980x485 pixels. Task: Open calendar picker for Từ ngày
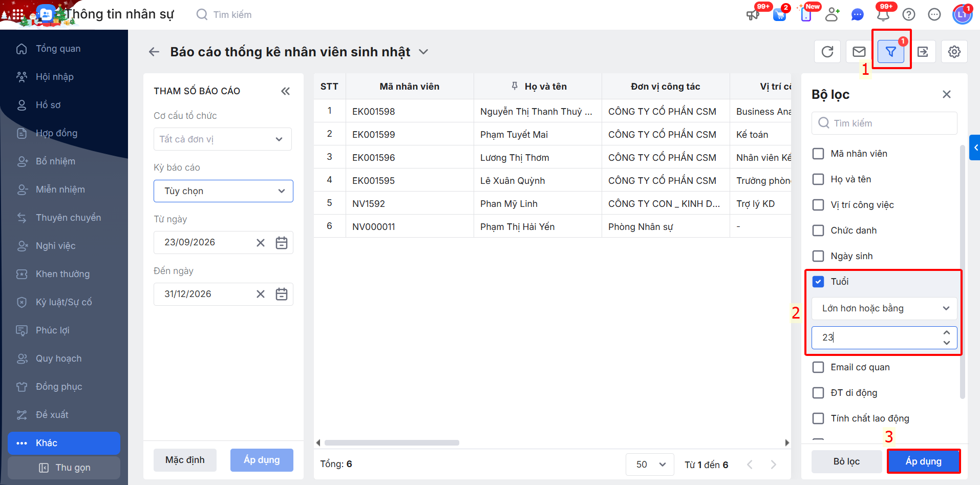(282, 243)
